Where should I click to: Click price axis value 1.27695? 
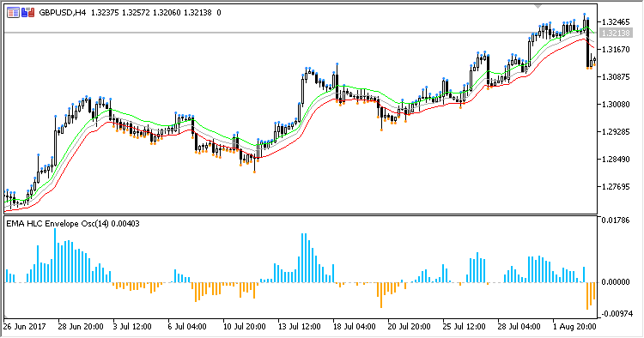pyautogui.click(x=616, y=187)
